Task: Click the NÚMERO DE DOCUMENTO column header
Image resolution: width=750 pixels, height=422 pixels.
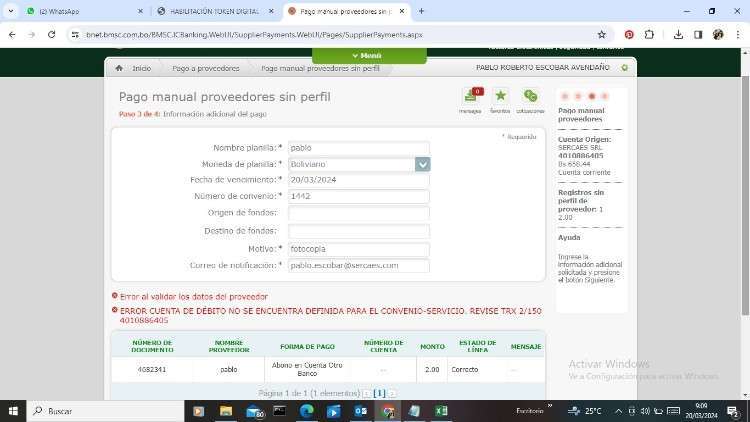Action: (x=152, y=346)
